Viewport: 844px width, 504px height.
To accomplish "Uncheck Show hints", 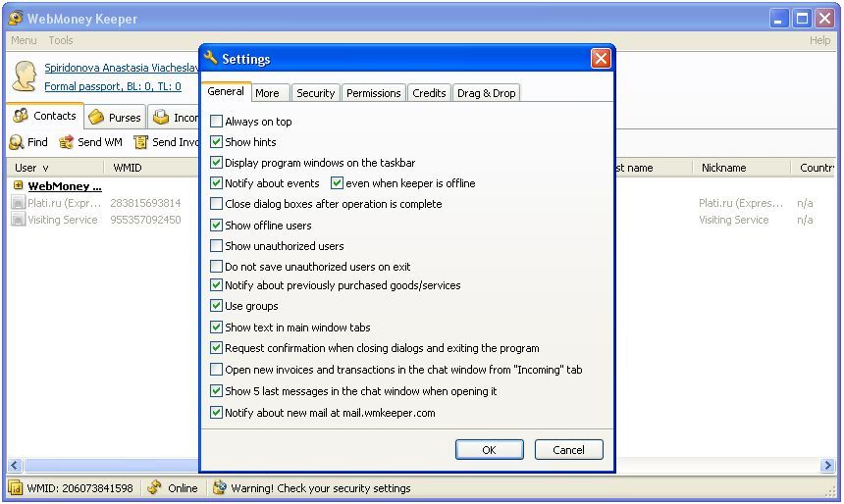I will click(216, 141).
